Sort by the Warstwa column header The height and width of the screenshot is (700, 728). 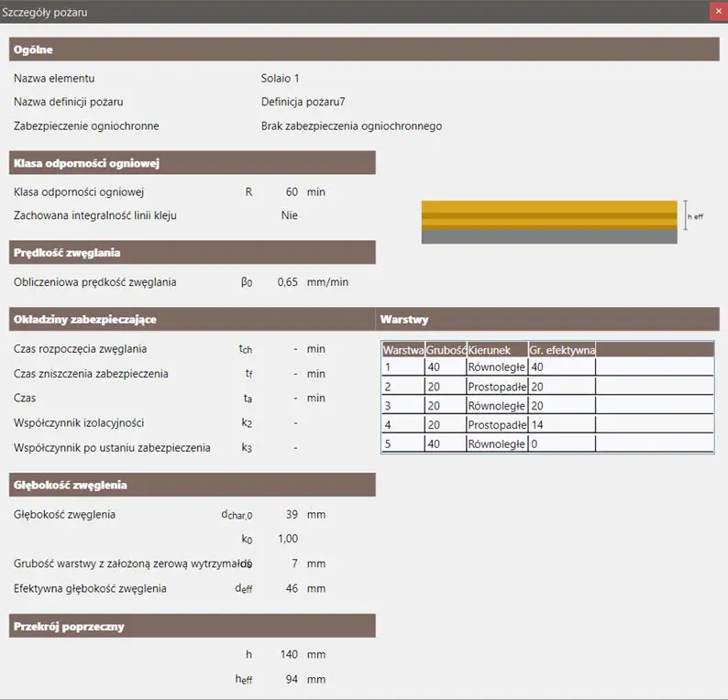pos(403,350)
